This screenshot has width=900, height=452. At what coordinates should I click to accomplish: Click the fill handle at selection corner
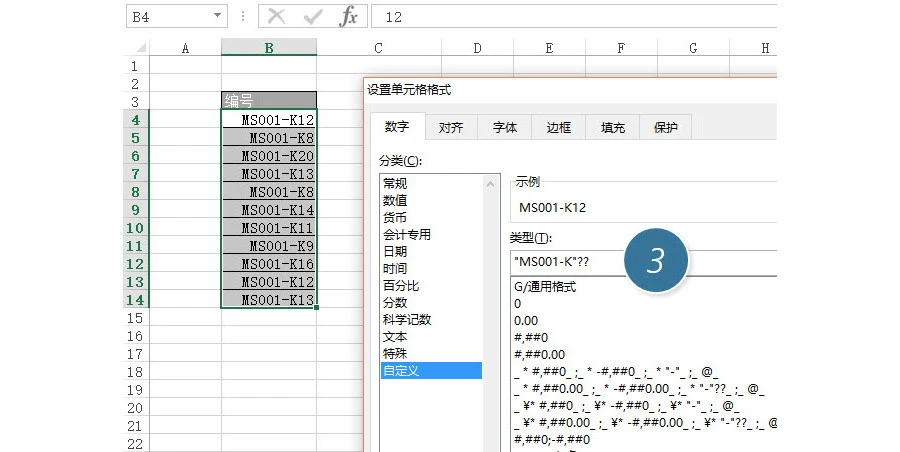(317, 308)
